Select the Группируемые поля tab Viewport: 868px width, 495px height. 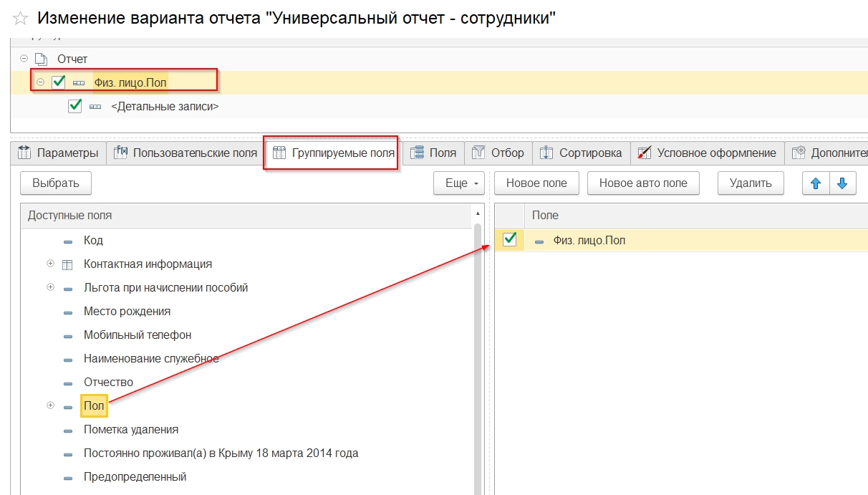pyautogui.click(x=333, y=153)
